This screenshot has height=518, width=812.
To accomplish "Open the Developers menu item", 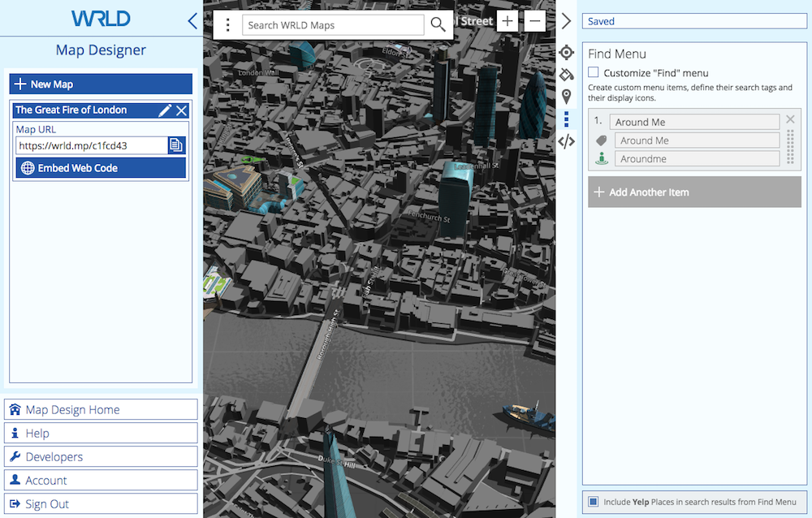I will (101, 457).
